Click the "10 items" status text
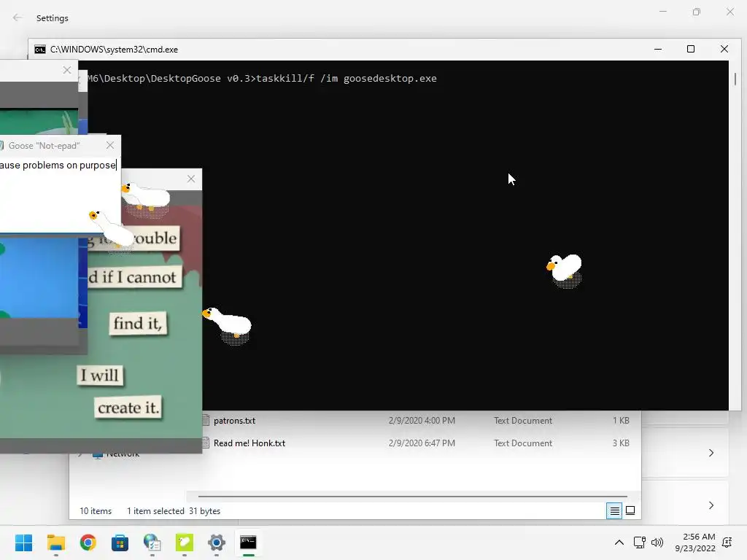 (x=96, y=511)
